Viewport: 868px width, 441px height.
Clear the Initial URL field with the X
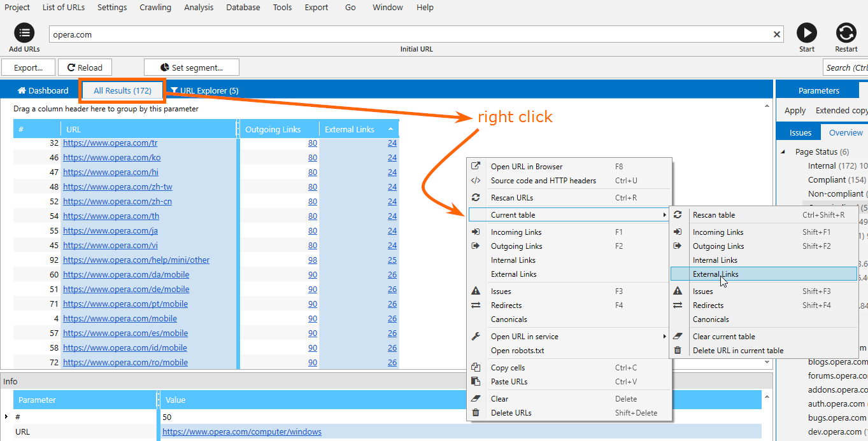pos(777,34)
